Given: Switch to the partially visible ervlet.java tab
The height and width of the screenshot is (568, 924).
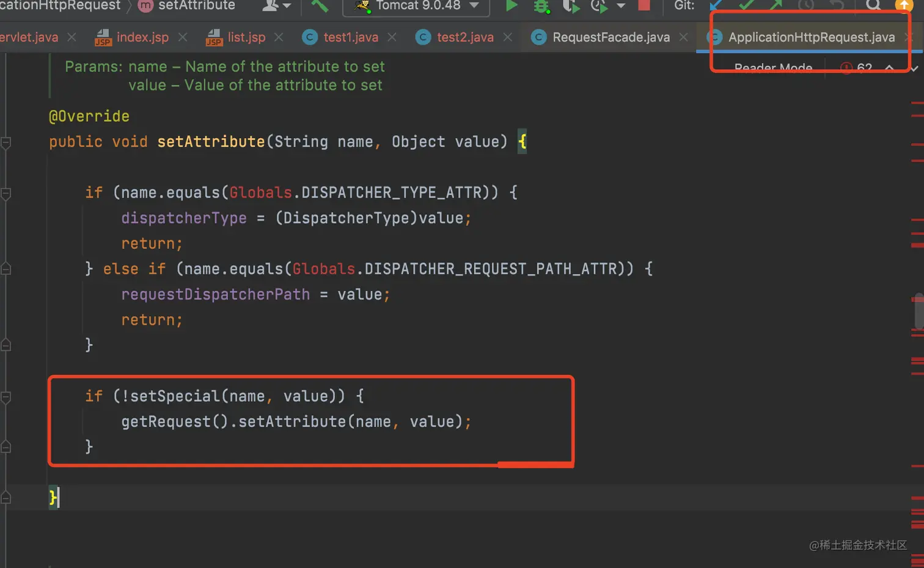Looking at the screenshot, I should click(x=29, y=37).
